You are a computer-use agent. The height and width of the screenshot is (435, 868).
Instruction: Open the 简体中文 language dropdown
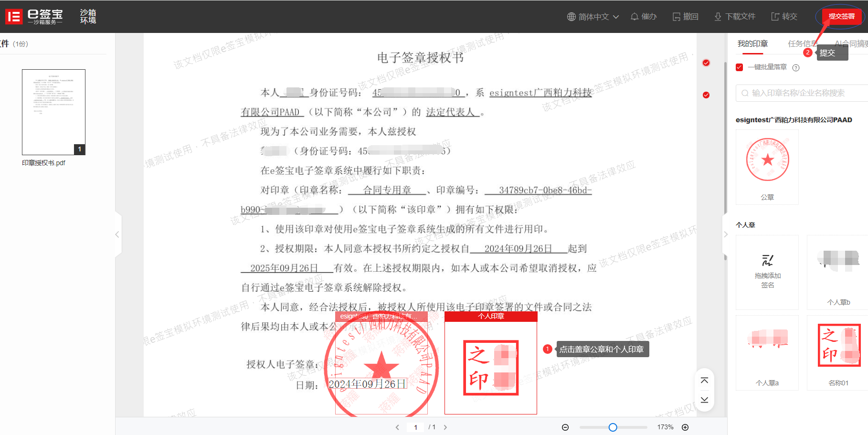coord(593,17)
